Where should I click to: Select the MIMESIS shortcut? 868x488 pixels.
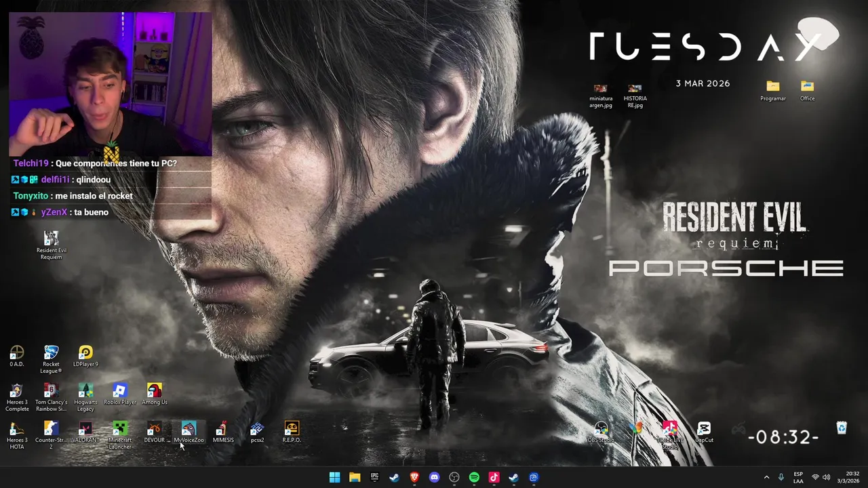[x=223, y=432]
